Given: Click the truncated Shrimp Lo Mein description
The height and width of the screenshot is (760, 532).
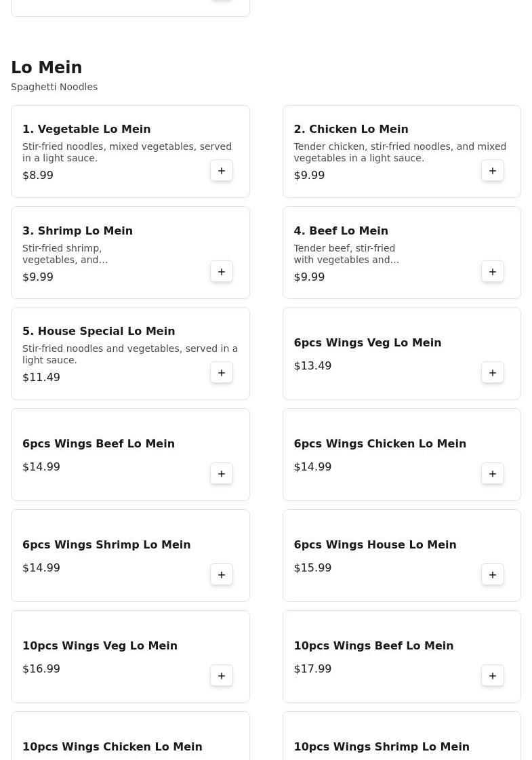Looking at the screenshot, I should pos(65,254).
